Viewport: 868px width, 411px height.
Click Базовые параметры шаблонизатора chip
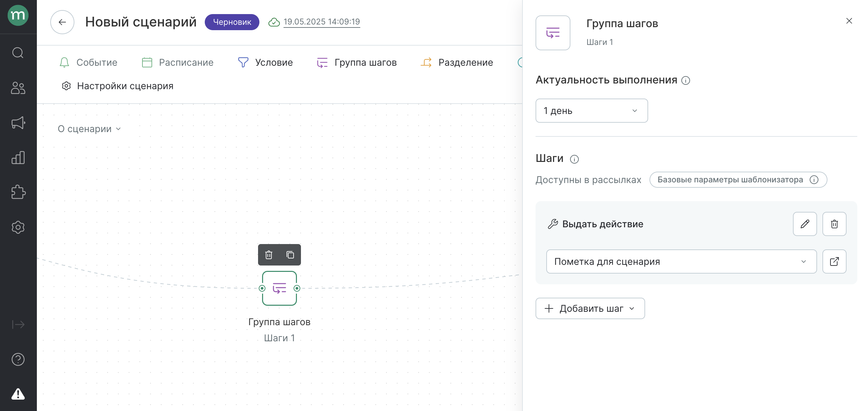[738, 180]
